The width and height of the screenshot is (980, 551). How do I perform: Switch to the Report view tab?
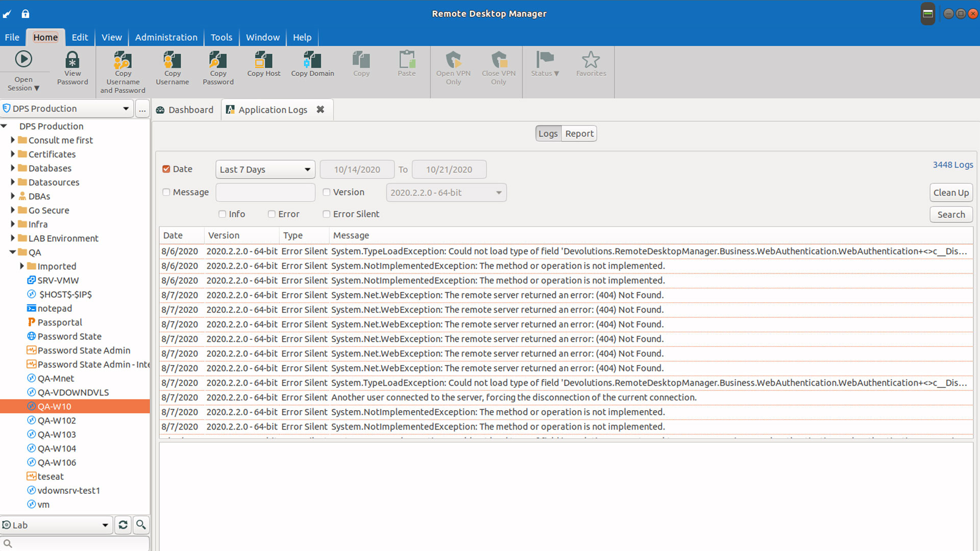578,133
